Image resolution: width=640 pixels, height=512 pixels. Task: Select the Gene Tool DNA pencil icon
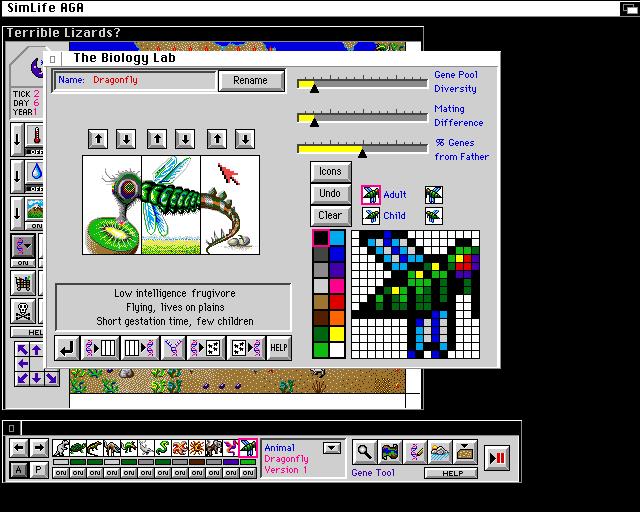click(415, 451)
